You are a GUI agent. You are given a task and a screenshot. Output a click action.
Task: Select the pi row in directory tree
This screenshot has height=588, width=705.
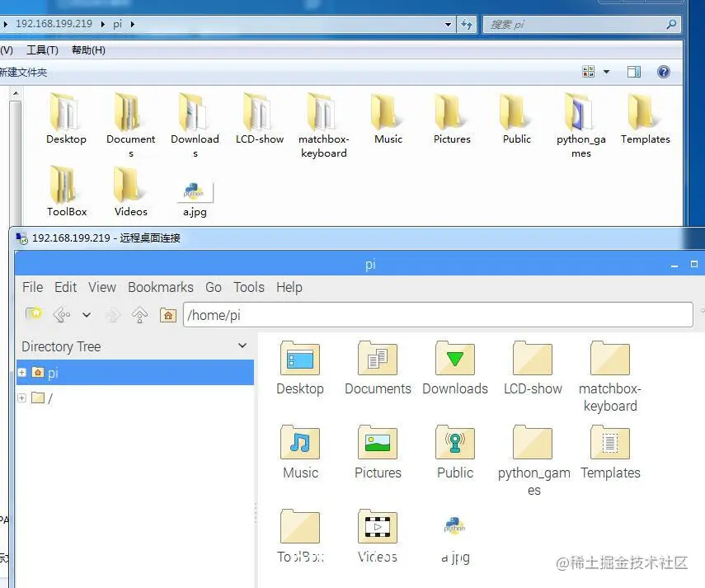[135, 372]
